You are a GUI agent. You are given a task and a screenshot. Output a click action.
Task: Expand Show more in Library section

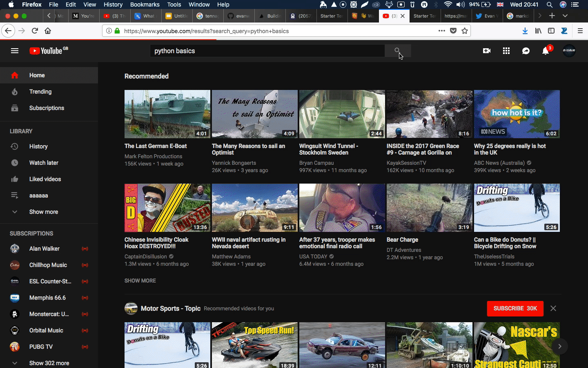43,212
